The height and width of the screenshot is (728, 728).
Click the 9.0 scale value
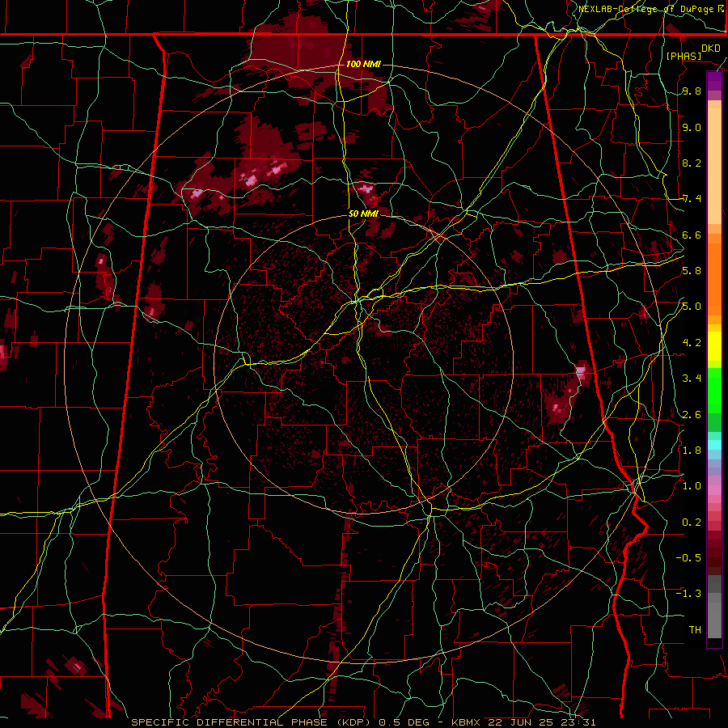pyautogui.click(x=692, y=127)
